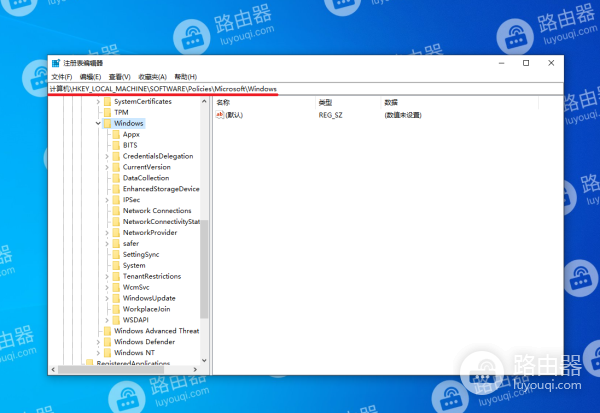Click the tree scroll up arrow

tap(204, 101)
